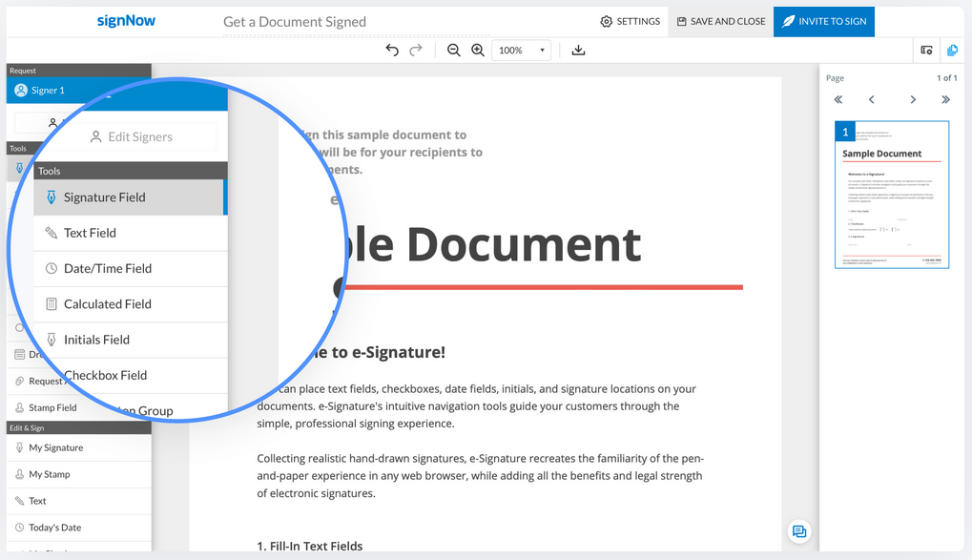This screenshot has width=972, height=560.
Task: Pick the Calculated Field tool
Action: 107,303
